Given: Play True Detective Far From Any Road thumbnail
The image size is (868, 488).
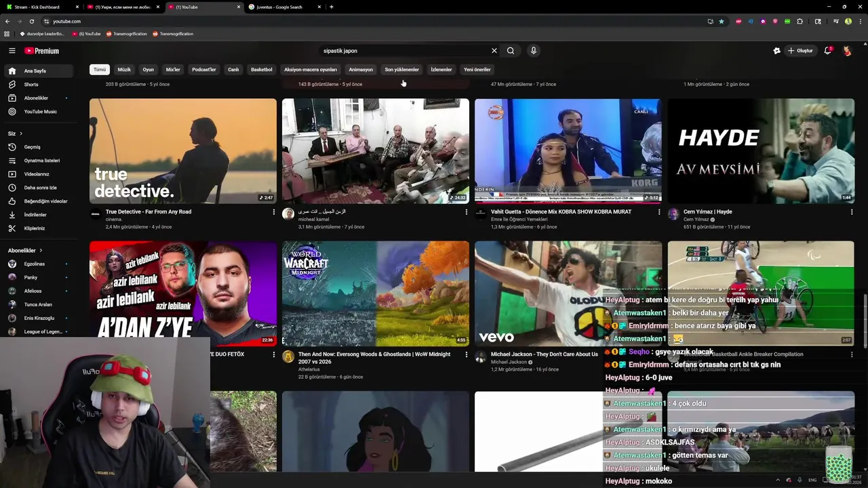Looking at the screenshot, I should 183,151.
